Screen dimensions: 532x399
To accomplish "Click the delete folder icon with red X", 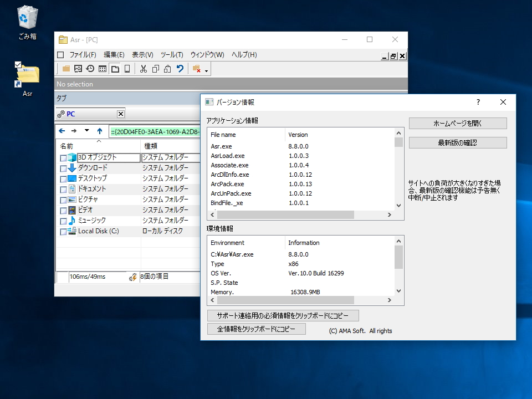I will (196, 68).
